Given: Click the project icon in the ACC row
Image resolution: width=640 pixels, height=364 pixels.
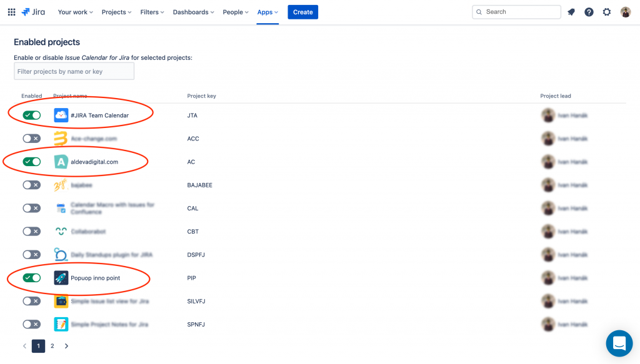Looking at the screenshot, I should [61, 139].
